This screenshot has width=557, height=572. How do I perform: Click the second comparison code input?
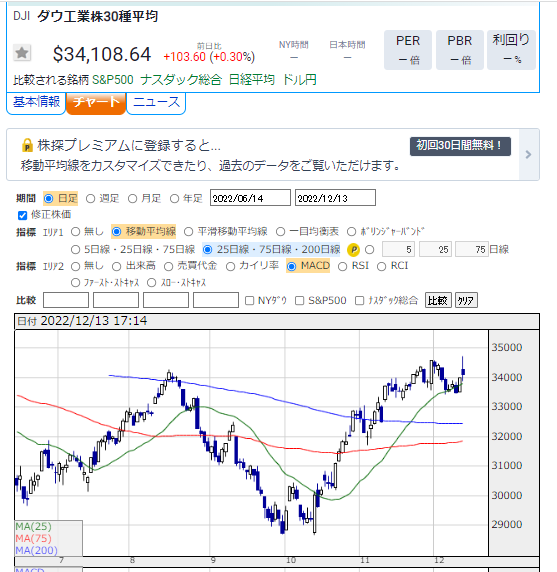[x=116, y=300]
